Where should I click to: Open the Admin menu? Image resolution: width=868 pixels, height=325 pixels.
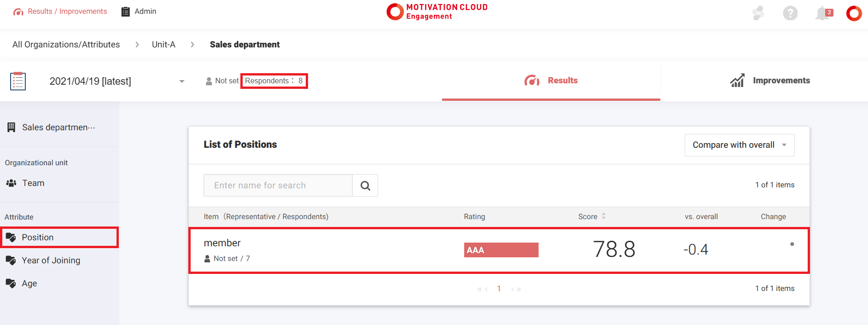pyautogui.click(x=139, y=12)
